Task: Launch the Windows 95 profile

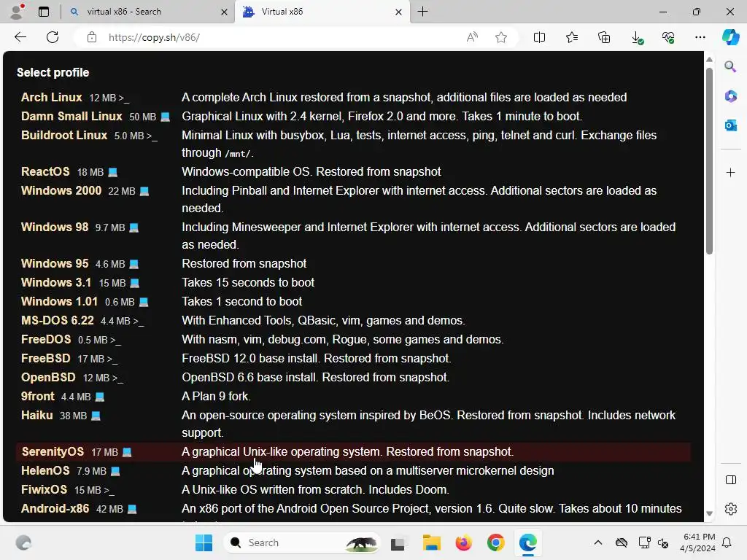Action: 55,263
